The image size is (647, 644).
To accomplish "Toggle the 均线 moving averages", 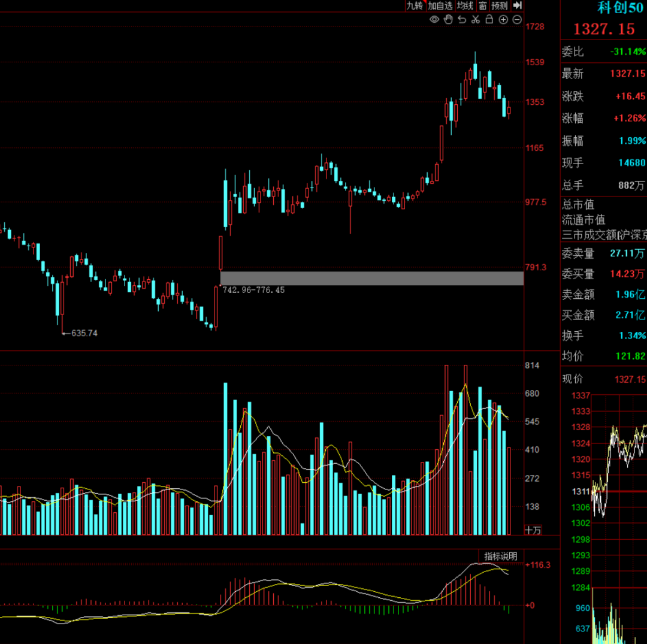I will [465, 6].
